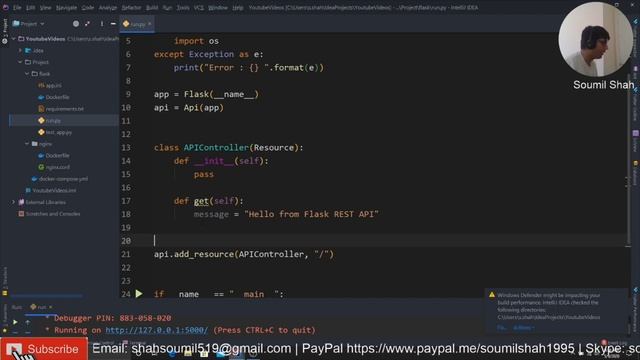Expand External Libraries node

pyautogui.click(x=13, y=202)
